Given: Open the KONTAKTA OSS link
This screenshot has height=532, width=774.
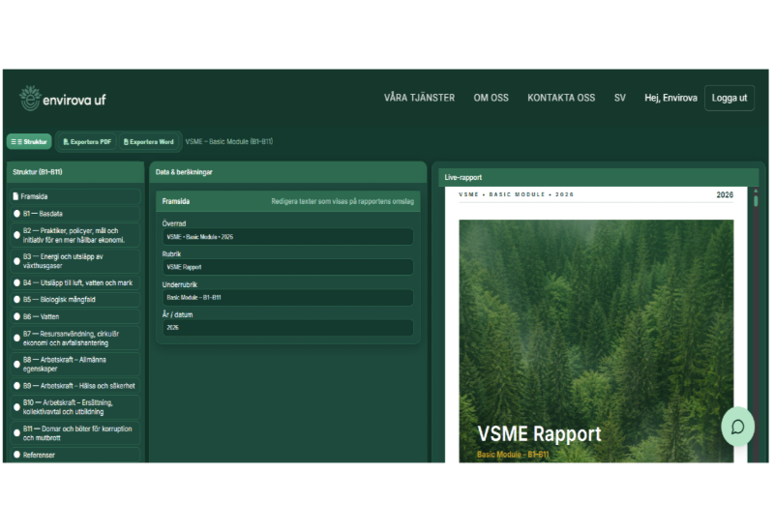Looking at the screenshot, I should pos(561,98).
